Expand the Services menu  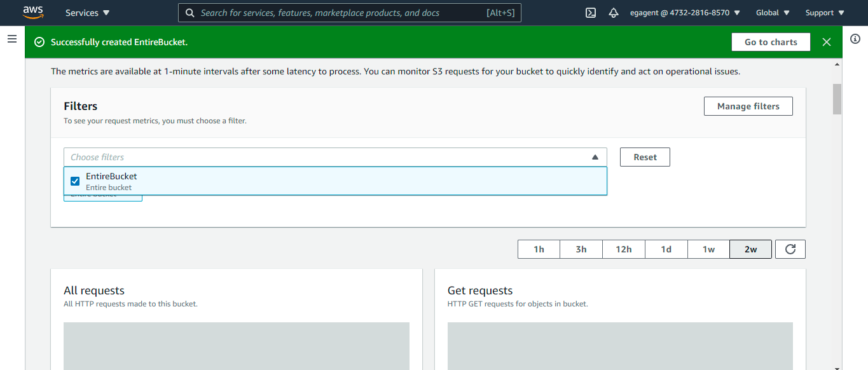click(88, 13)
